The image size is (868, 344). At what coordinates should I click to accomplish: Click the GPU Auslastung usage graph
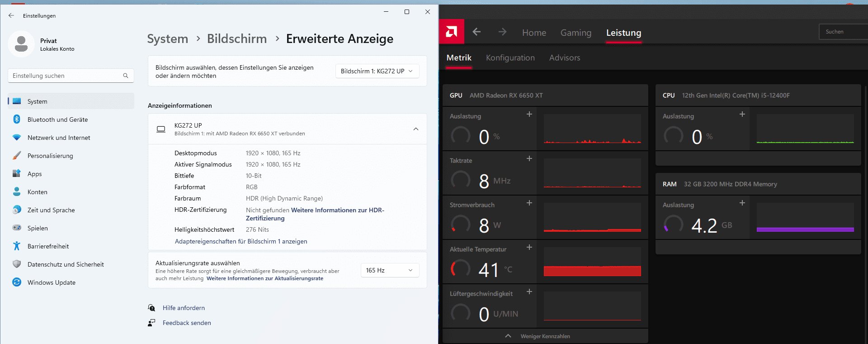(592, 129)
